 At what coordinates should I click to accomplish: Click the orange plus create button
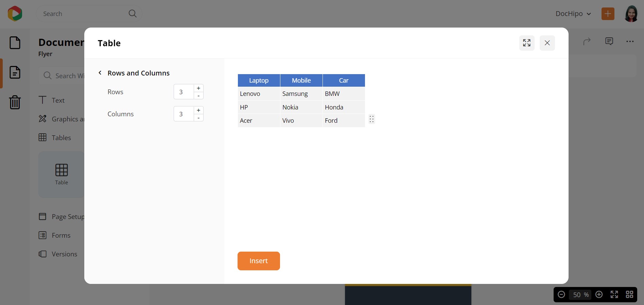click(x=608, y=14)
